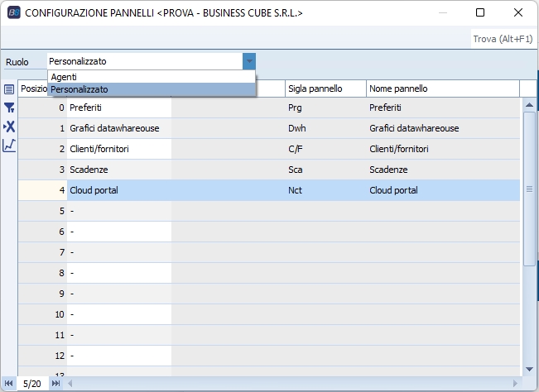Close the Configurazione Pannelli window

click(518, 12)
